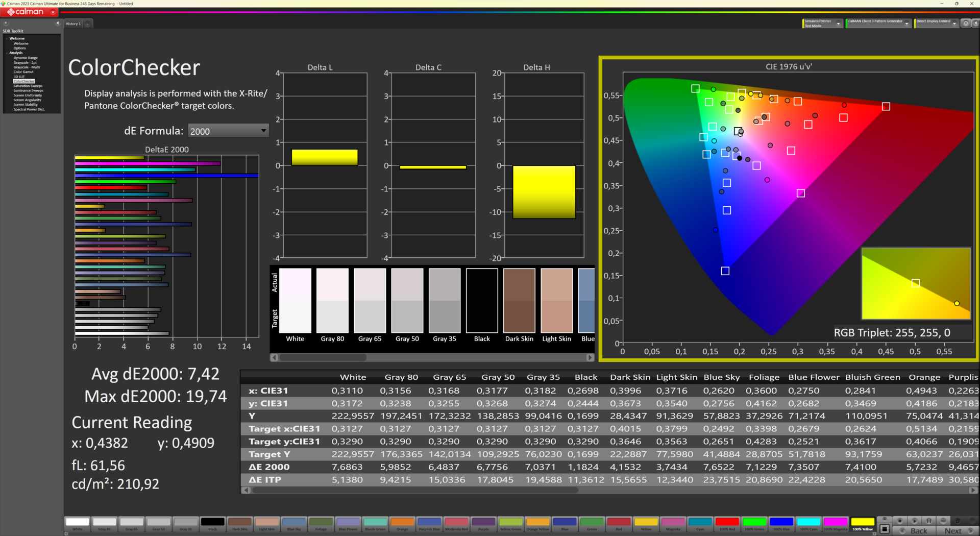Click the black pattern window icon
Viewport: 980px width, 536px height.
(x=885, y=529)
